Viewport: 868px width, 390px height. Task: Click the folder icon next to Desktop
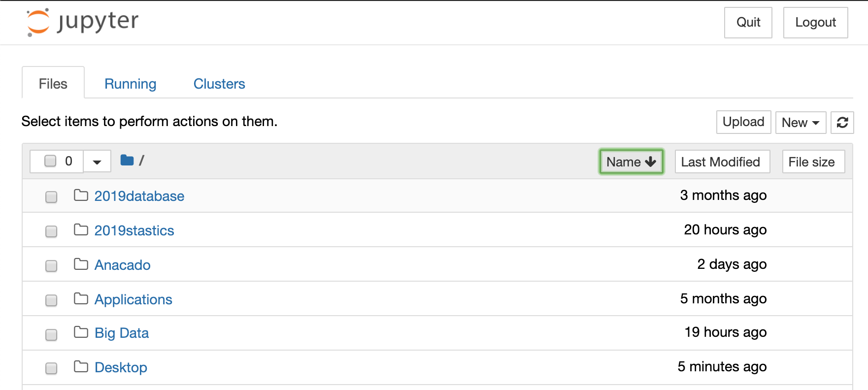click(81, 367)
